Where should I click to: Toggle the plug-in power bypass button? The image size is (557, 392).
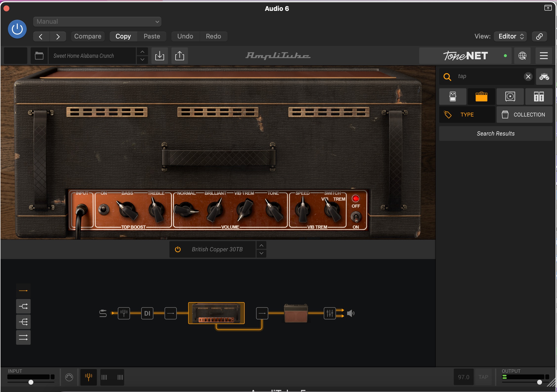pyautogui.click(x=17, y=29)
